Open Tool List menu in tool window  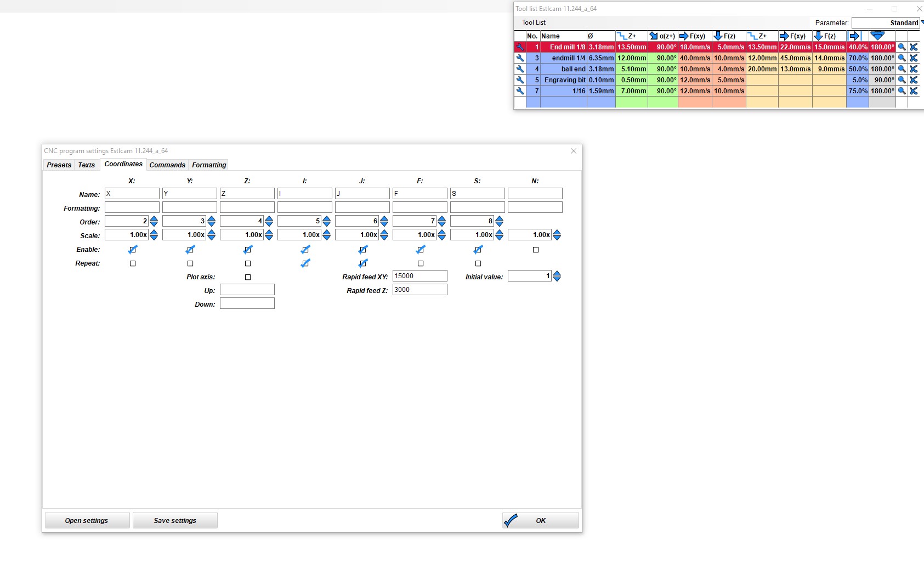click(534, 22)
